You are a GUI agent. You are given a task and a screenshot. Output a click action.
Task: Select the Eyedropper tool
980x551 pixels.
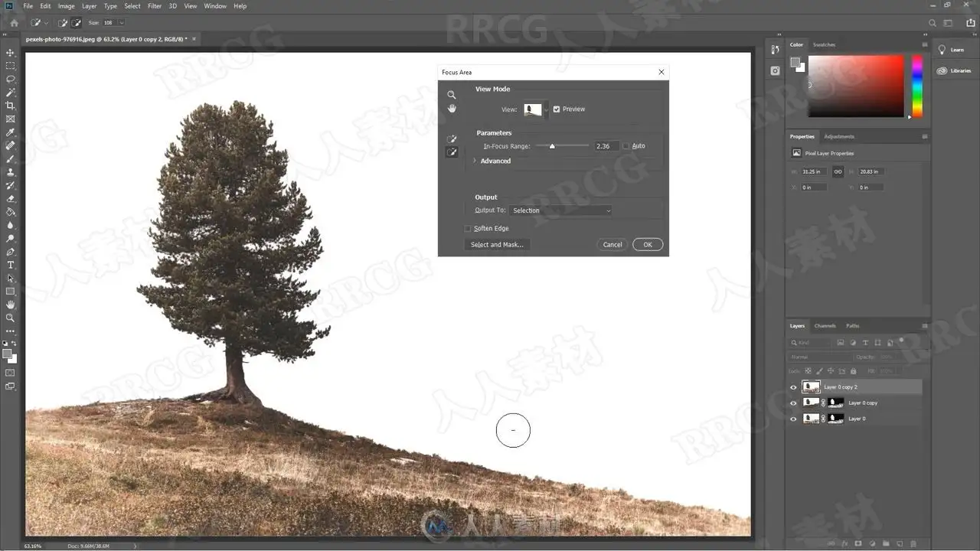(x=10, y=132)
